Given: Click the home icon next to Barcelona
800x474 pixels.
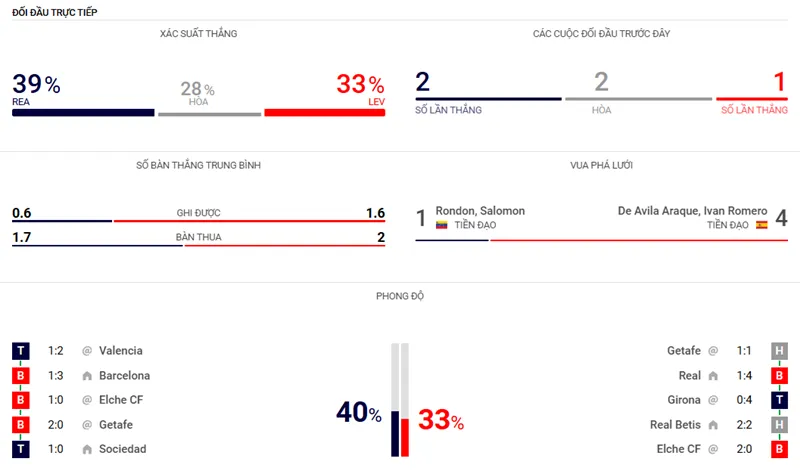Looking at the screenshot, I should (88, 376).
